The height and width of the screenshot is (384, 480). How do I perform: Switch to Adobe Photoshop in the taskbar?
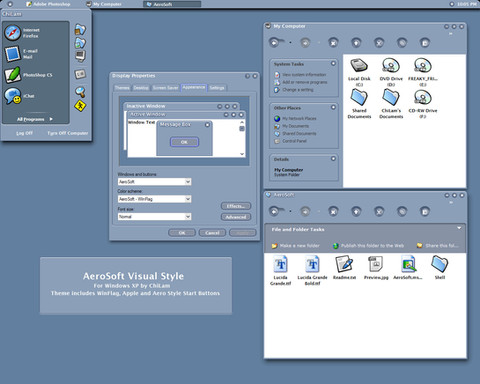pyautogui.click(x=48, y=4)
